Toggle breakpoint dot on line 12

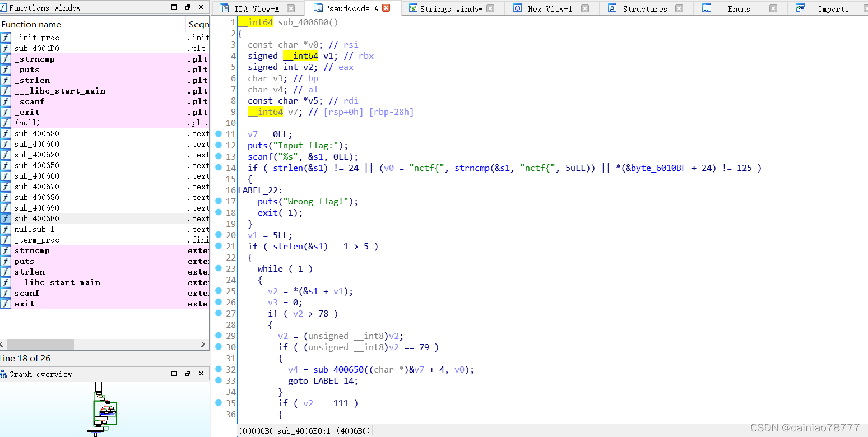[219, 145]
